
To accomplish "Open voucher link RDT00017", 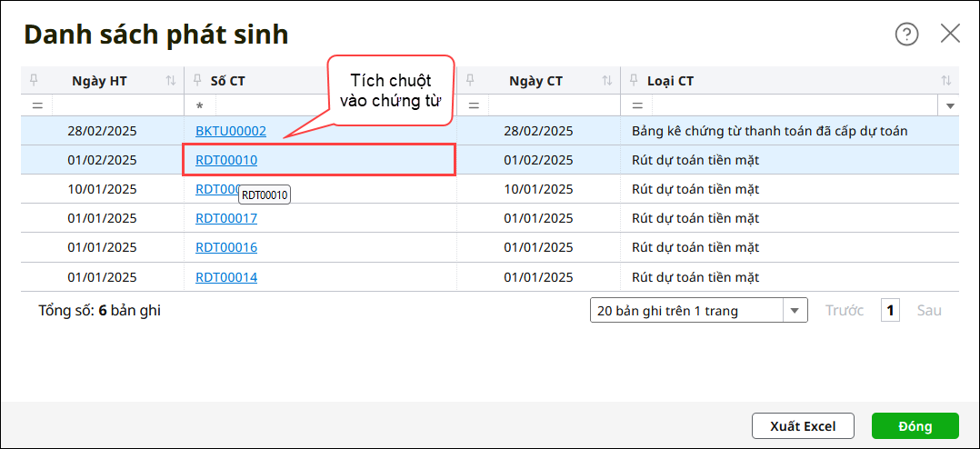I will (226, 218).
